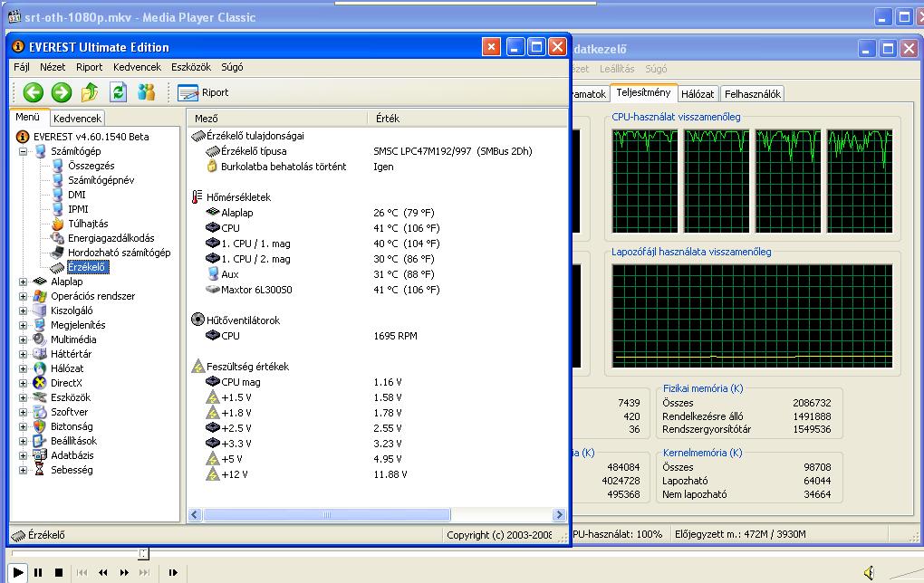Click the horizontal scrollbar thumb
Viewport: 924px width, 583px height.
tap(327, 515)
